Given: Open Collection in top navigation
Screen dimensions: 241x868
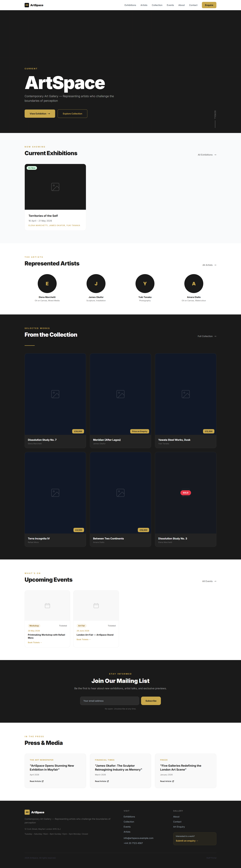Looking at the screenshot, I should [157, 5].
